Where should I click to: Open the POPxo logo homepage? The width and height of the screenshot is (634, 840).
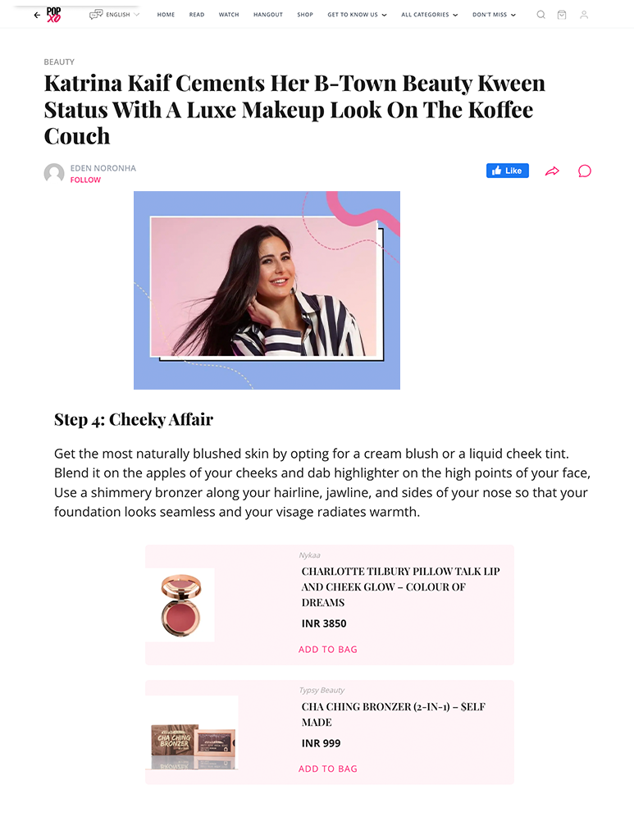coord(53,15)
